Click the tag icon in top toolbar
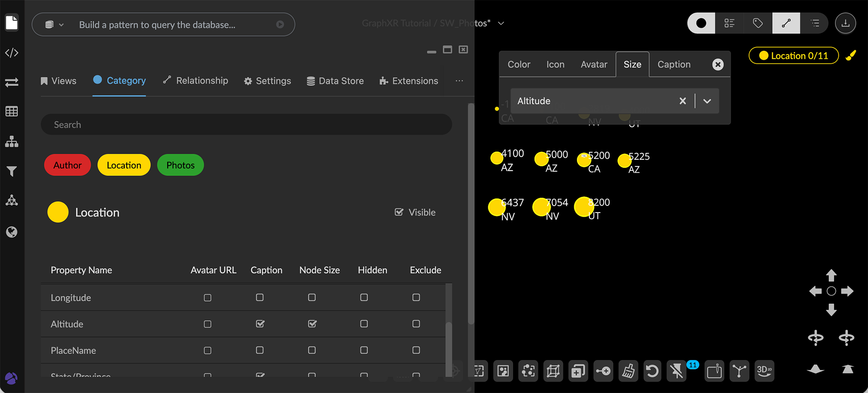This screenshot has height=393, width=868. [x=758, y=23]
